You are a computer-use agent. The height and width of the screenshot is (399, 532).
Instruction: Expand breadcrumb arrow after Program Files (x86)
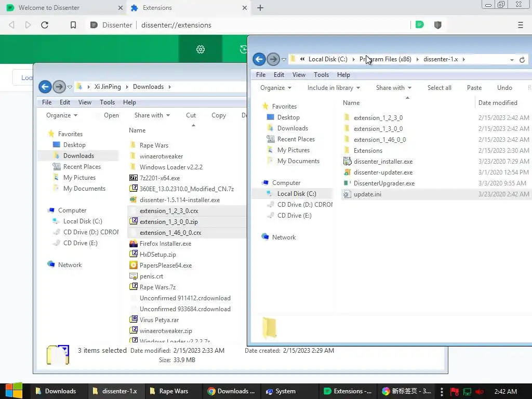(x=417, y=59)
